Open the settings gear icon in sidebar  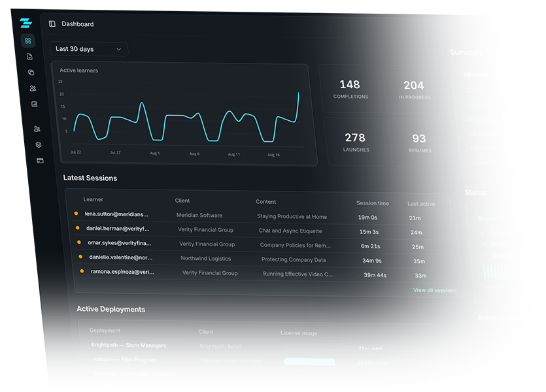[39, 144]
